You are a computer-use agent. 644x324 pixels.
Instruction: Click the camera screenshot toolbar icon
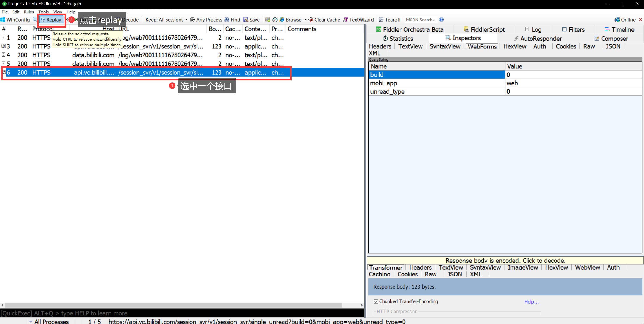coord(267,19)
